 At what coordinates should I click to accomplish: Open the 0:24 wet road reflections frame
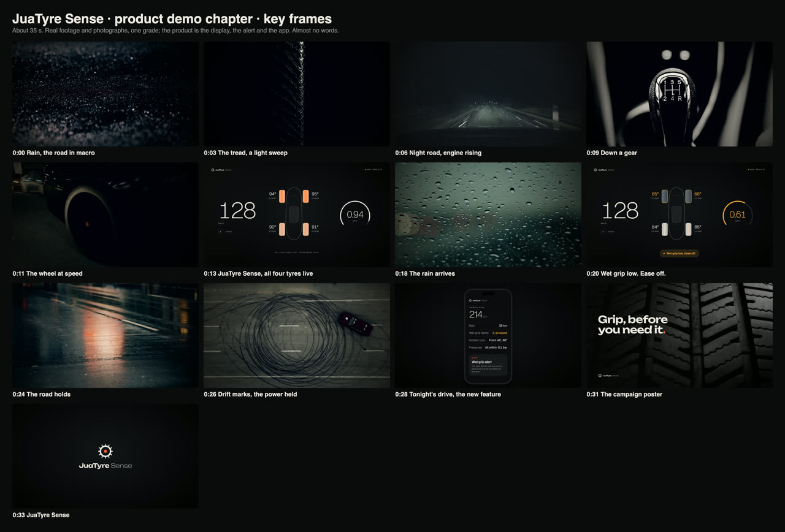point(105,335)
